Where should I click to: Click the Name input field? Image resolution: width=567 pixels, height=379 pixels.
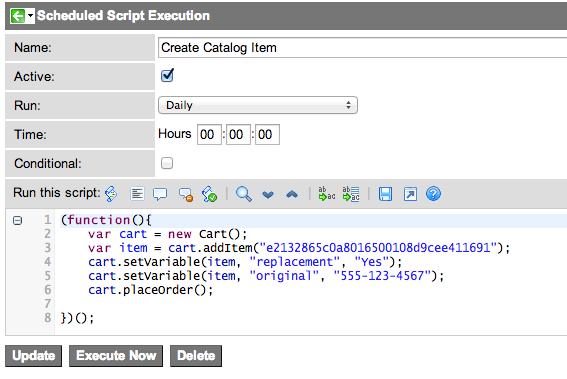click(x=362, y=48)
